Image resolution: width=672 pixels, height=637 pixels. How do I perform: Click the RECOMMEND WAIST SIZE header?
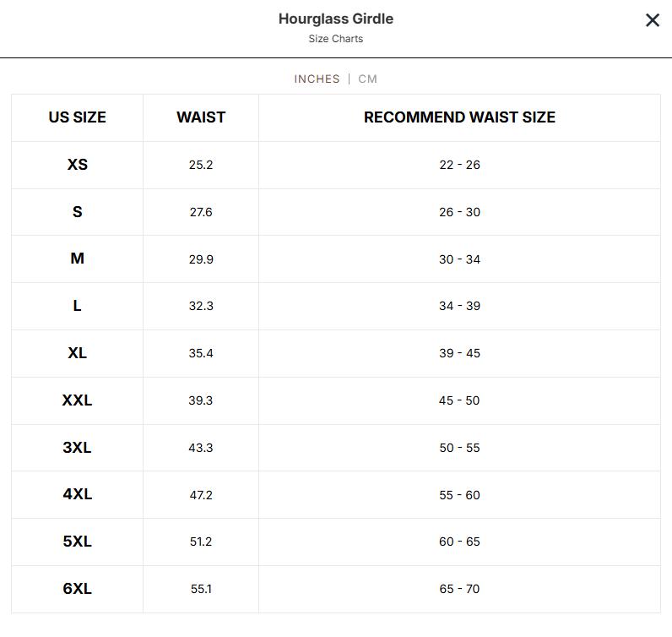pos(459,117)
